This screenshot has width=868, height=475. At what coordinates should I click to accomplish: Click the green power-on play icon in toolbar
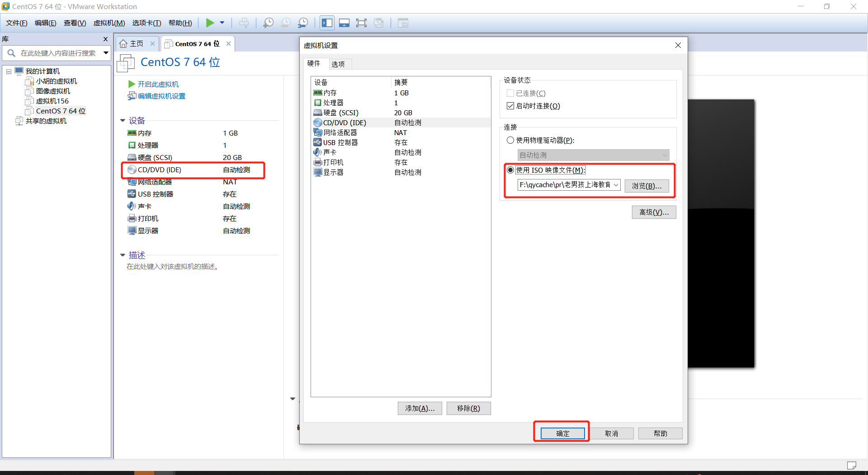(210, 23)
